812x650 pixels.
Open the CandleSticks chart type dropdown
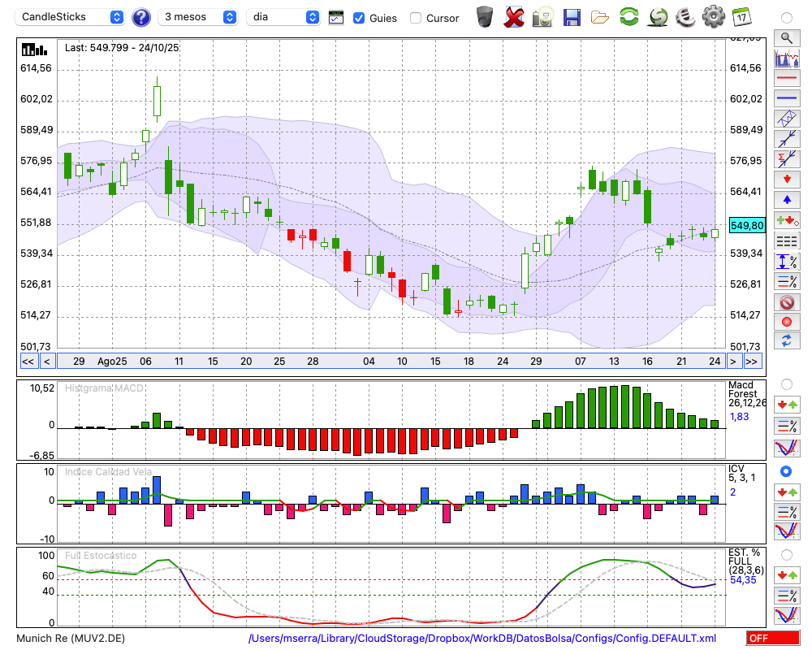[x=71, y=17]
